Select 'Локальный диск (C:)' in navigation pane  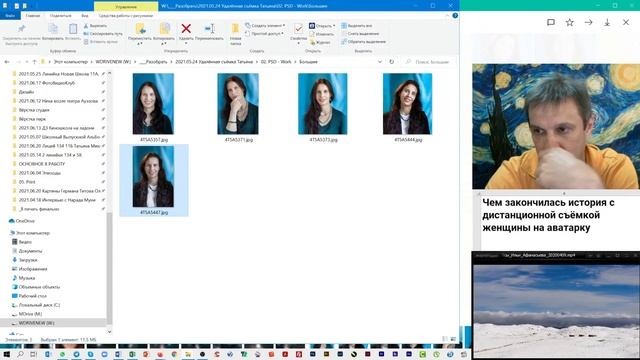point(39,305)
